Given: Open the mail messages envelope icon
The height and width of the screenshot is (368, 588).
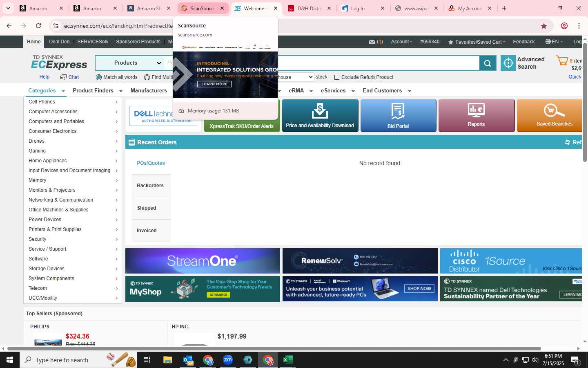Looking at the screenshot, I should click(372, 42).
